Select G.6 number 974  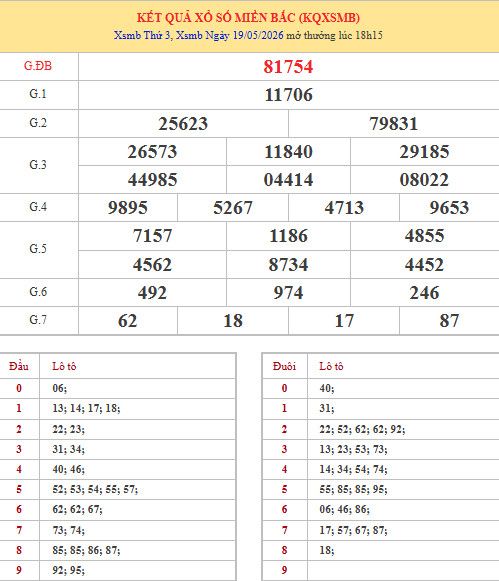pos(288,293)
